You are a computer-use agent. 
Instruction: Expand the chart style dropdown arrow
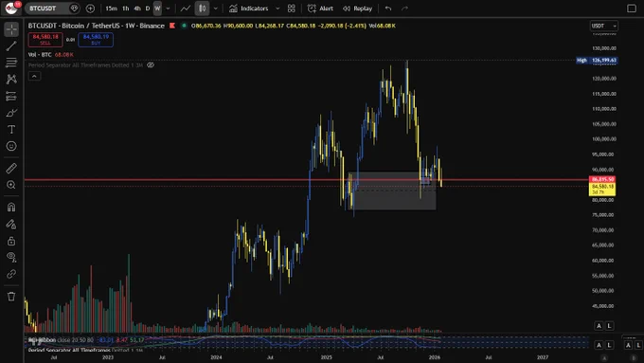pos(215,9)
